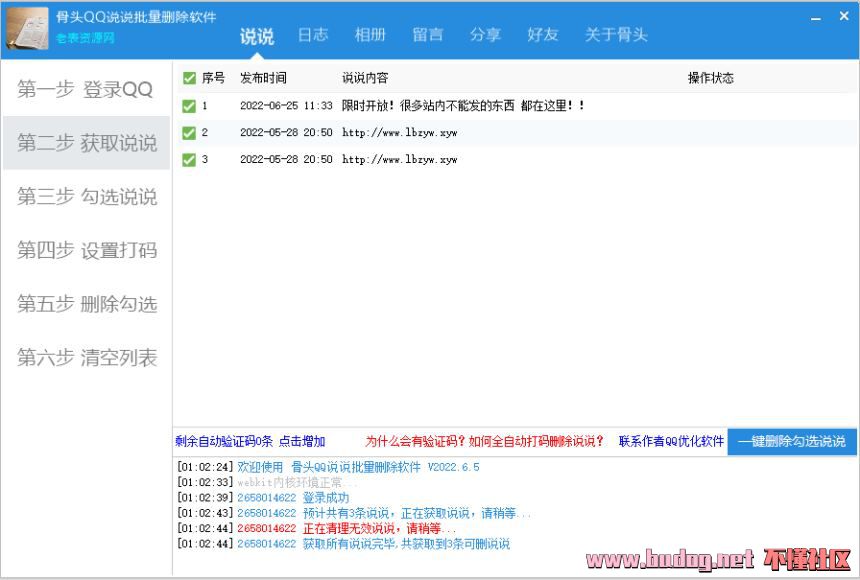
Task: Open the 相册 tab
Action: [x=370, y=35]
